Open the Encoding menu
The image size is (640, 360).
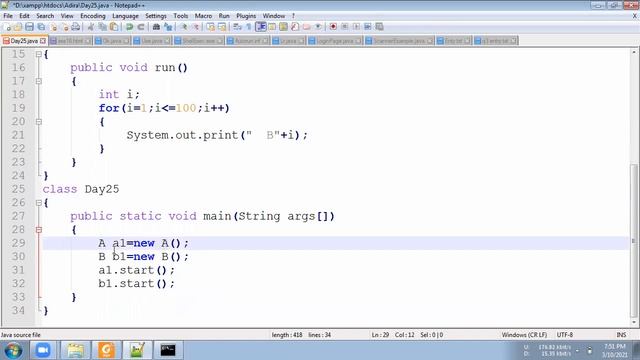pyautogui.click(x=93, y=16)
